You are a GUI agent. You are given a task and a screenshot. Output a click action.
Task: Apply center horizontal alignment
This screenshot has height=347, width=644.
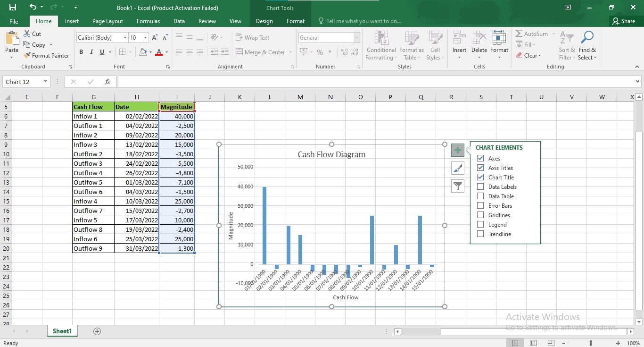pyautogui.click(x=190, y=52)
